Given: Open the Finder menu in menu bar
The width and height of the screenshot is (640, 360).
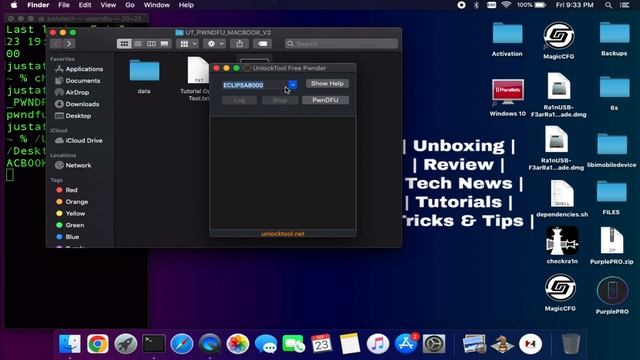Looking at the screenshot, I should pos(38,5).
